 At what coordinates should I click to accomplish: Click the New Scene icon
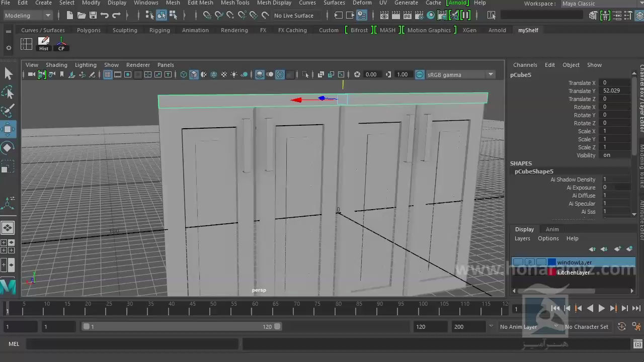(70, 16)
